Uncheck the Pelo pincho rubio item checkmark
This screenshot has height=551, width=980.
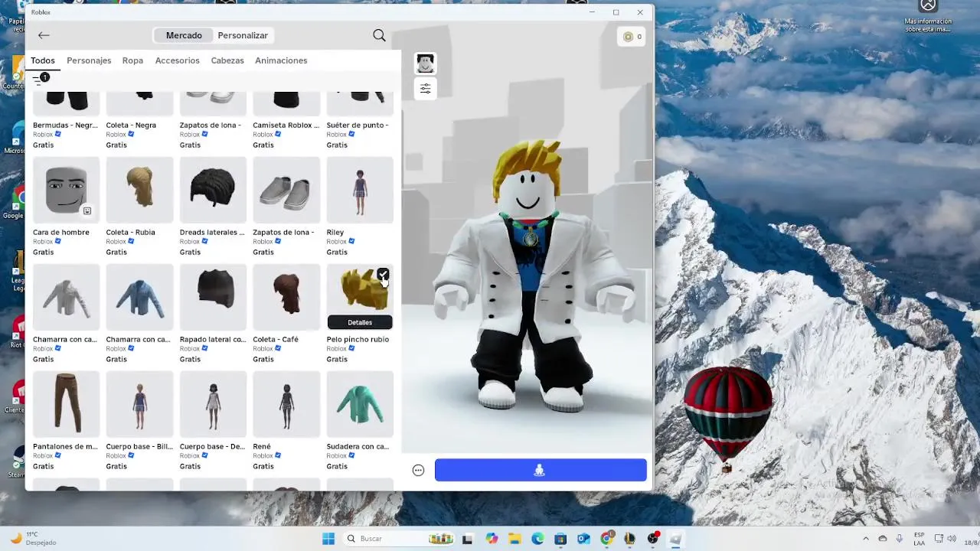pyautogui.click(x=383, y=274)
